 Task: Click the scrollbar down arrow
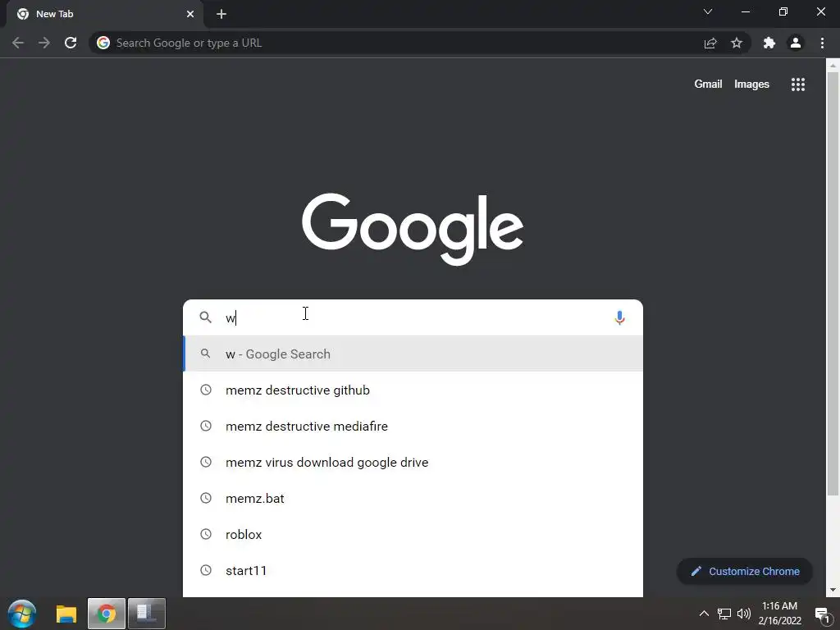(x=833, y=590)
